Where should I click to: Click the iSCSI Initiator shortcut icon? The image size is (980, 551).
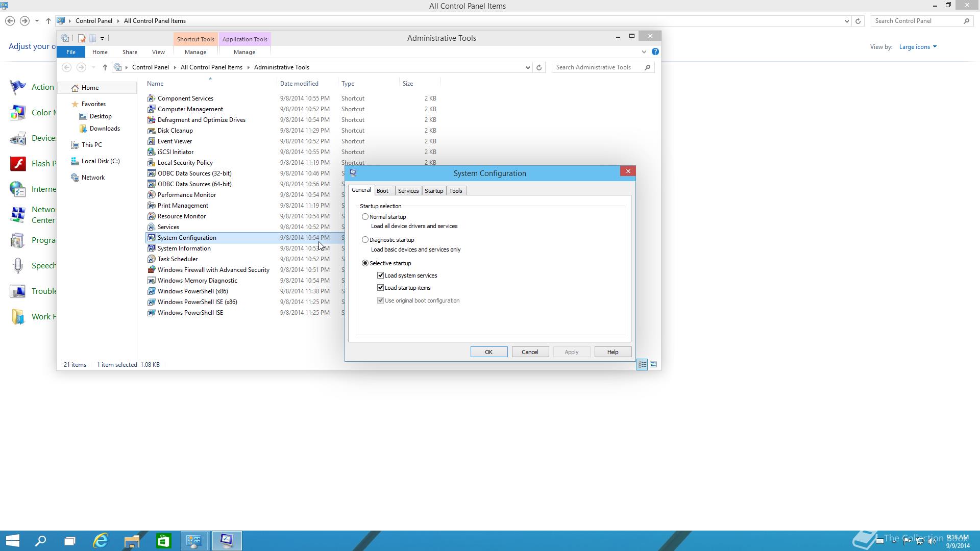click(151, 152)
